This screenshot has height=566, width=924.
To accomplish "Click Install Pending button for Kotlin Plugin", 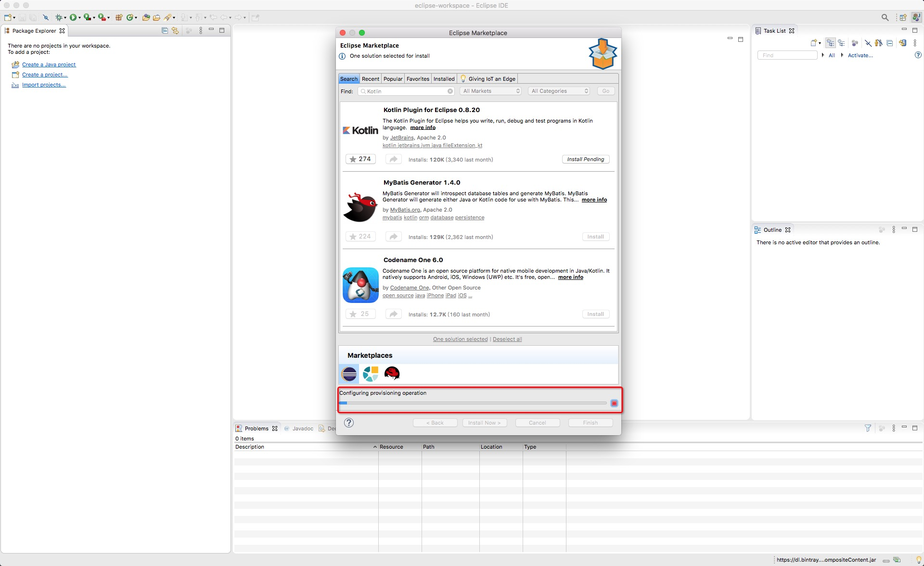I will tap(586, 159).
